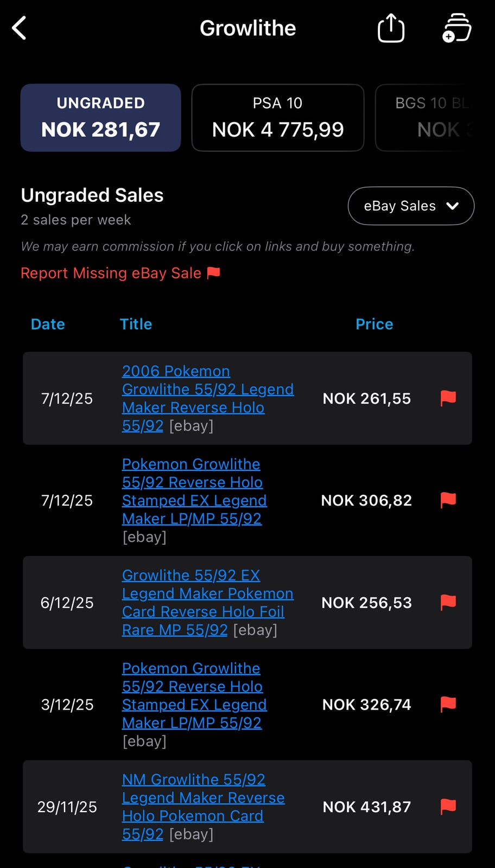Flag the NOK 261,55 sale
Image resolution: width=495 pixels, height=868 pixels.
pos(448,398)
